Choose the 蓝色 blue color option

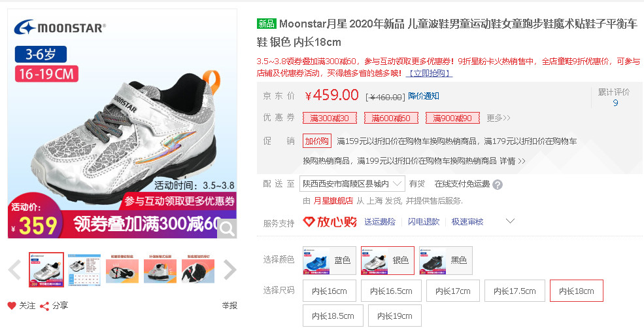pyautogui.click(x=330, y=261)
